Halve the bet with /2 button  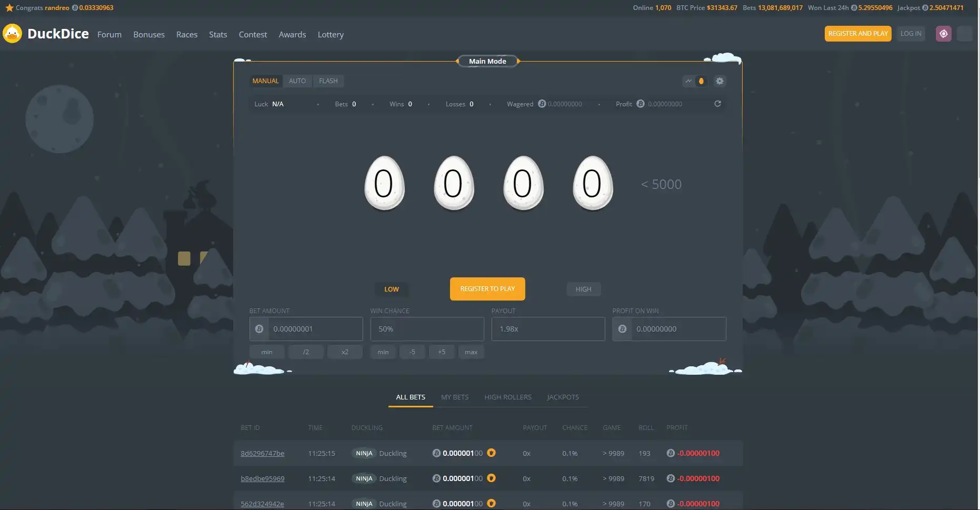pos(306,352)
